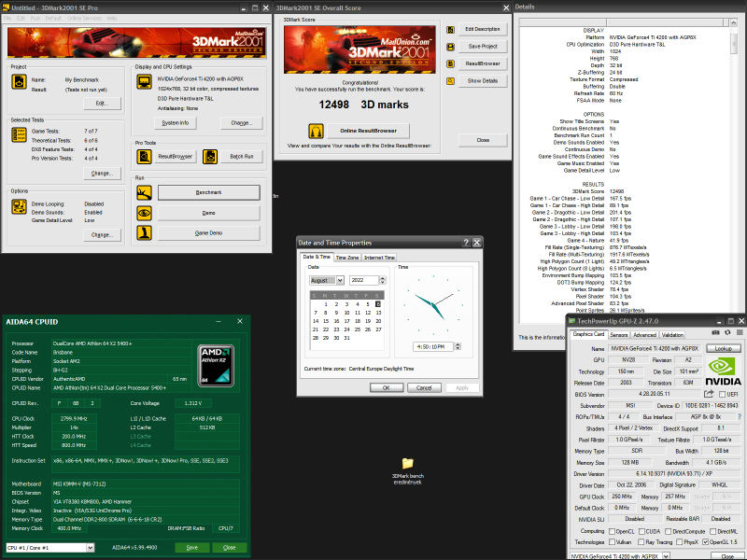747x560 pixels.
Task: Click the Date and Time Properties help icon
Action: coord(466,243)
